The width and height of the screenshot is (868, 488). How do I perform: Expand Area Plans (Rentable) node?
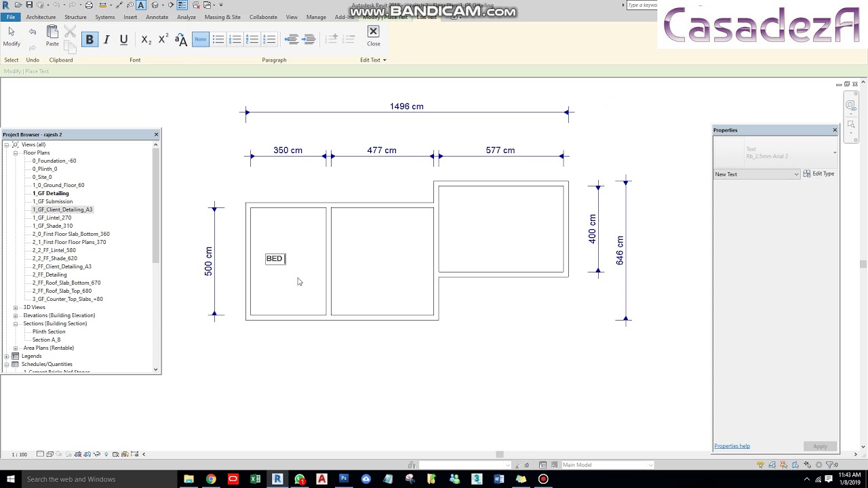[16, 348]
